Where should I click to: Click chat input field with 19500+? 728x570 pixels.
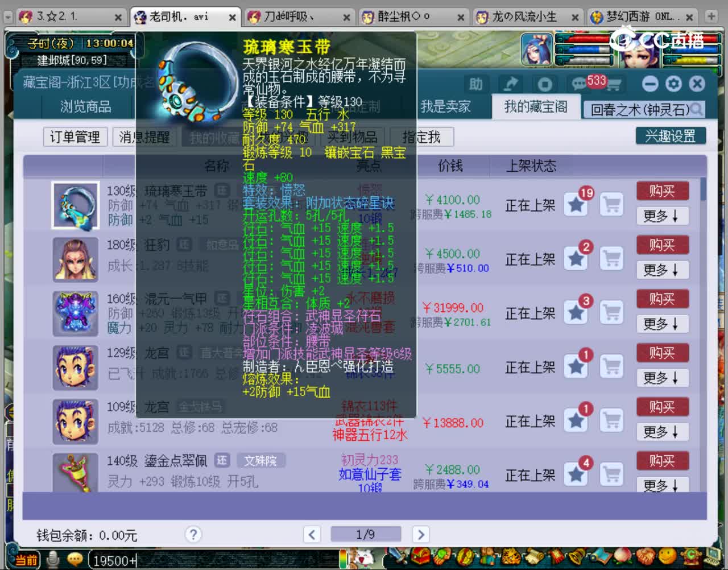[x=213, y=560]
